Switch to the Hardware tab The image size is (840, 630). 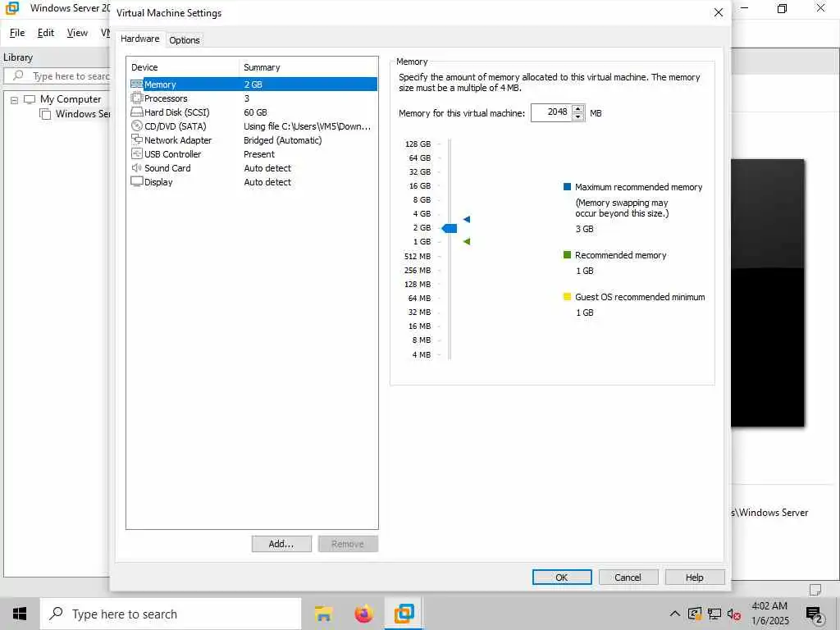coord(139,39)
